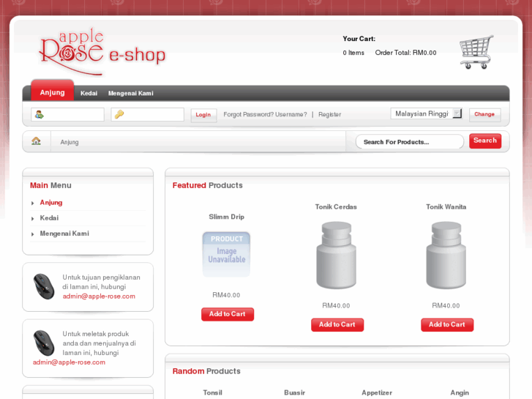Open the Malaysian Ringgit currency dropdown
The height and width of the screenshot is (399, 532).
(426, 113)
